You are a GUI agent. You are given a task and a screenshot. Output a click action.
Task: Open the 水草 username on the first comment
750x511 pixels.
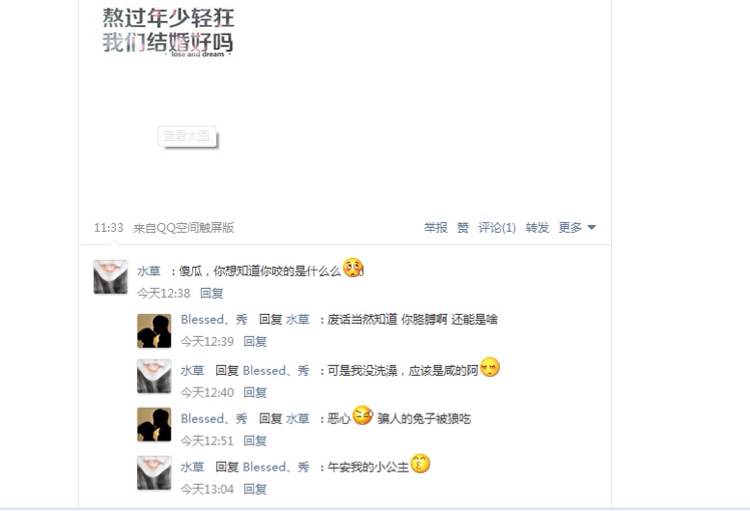click(149, 271)
